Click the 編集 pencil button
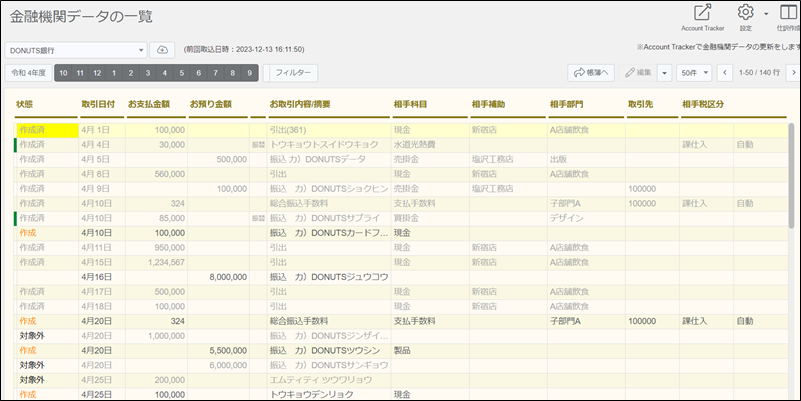Image resolution: width=801 pixels, height=401 pixels. coord(638,73)
